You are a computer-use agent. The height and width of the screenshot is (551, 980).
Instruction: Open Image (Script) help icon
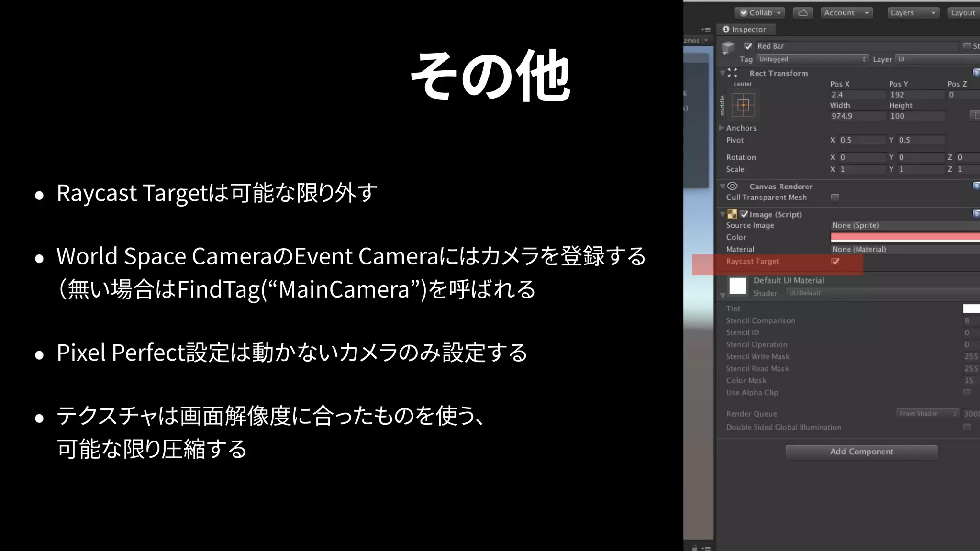click(x=977, y=214)
